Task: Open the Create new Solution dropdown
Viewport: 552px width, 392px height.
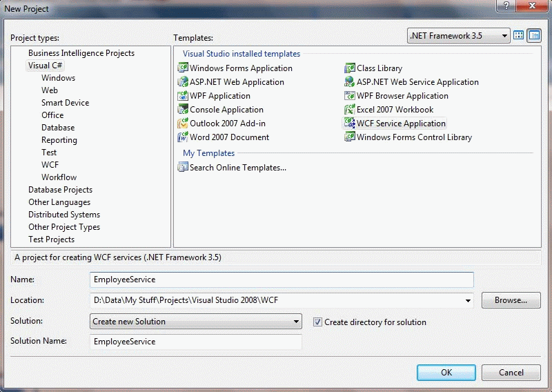Action: [x=196, y=321]
